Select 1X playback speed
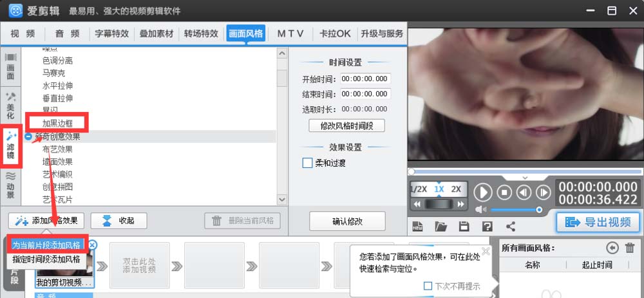 coord(439,189)
